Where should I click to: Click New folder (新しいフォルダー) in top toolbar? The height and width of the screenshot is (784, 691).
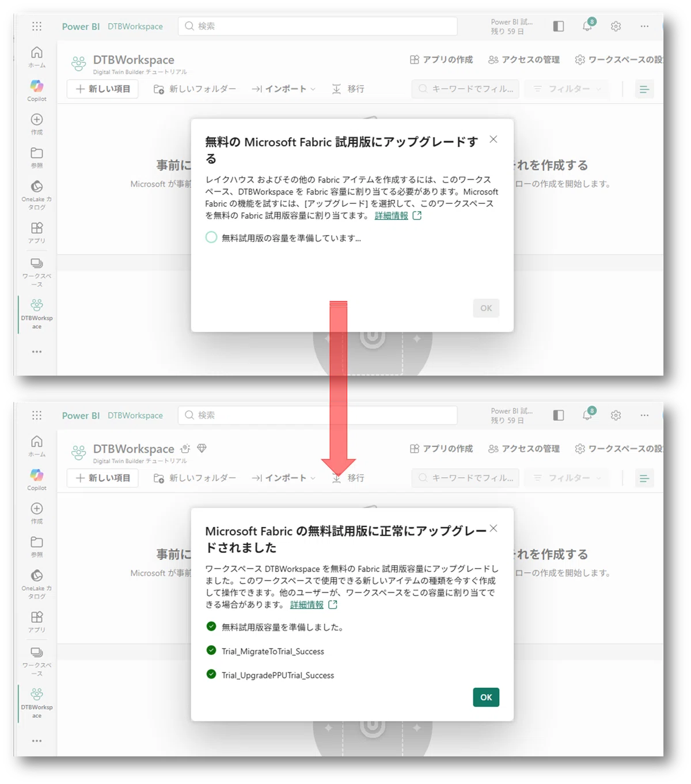(195, 89)
